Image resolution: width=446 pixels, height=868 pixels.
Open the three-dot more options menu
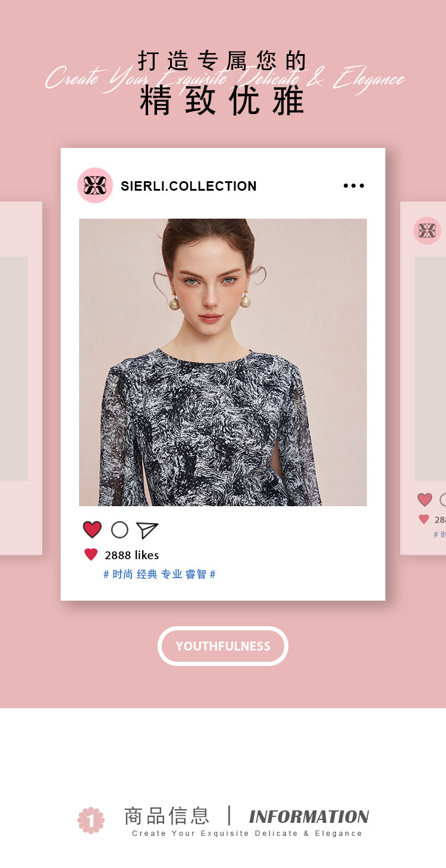tap(354, 186)
